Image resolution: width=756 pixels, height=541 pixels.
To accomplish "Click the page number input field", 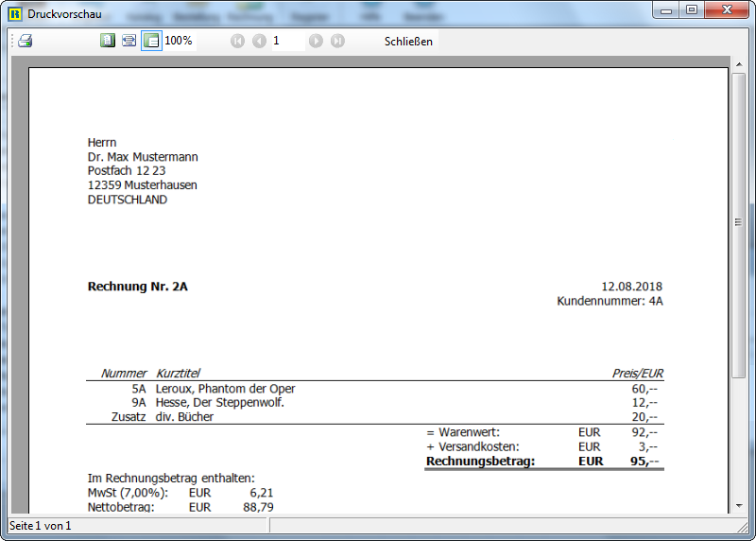I will (x=287, y=41).
